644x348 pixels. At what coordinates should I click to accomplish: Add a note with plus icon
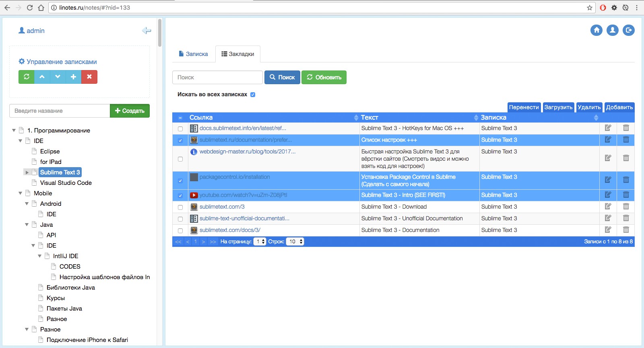pyautogui.click(x=74, y=77)
